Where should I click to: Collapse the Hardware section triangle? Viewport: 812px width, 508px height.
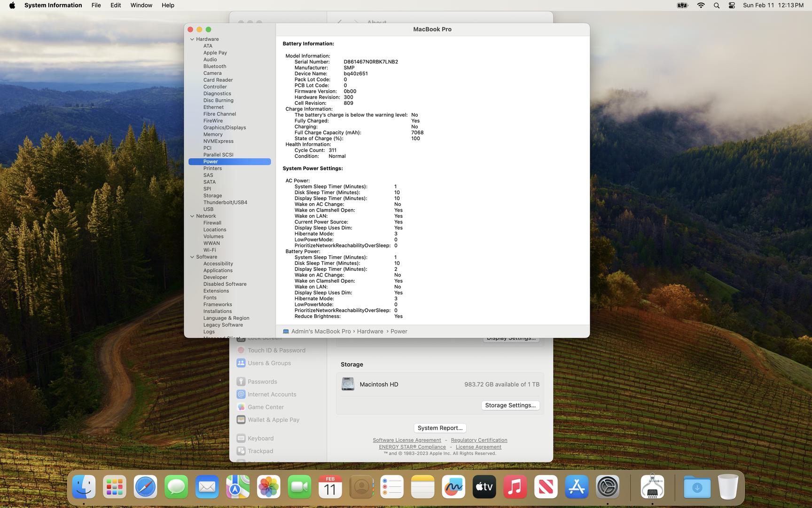point(192,40)
